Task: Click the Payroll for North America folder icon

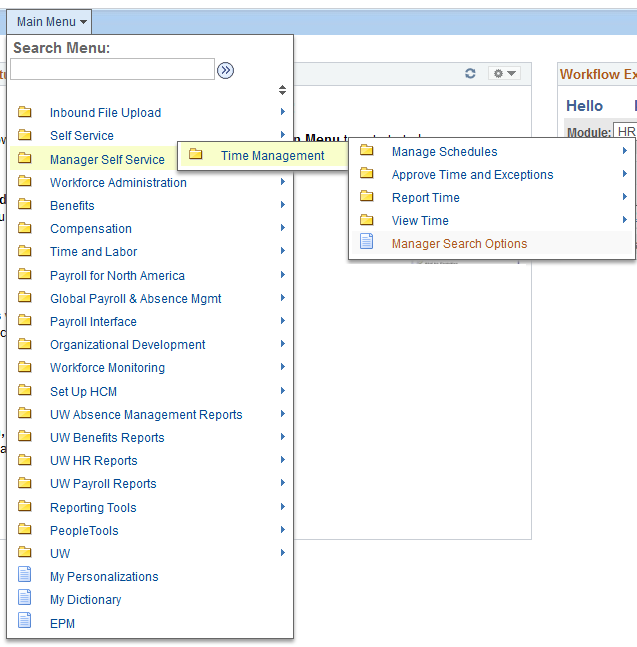Action: (25, 274)
